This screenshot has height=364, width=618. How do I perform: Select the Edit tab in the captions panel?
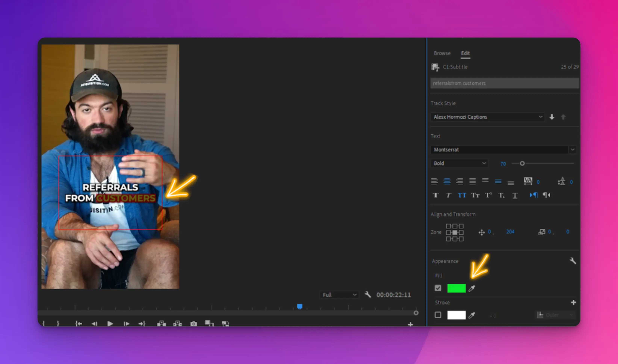click(465, 53)
